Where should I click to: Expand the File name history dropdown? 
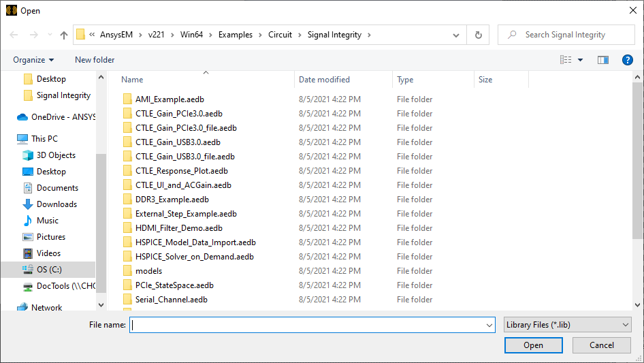point(489,326)
